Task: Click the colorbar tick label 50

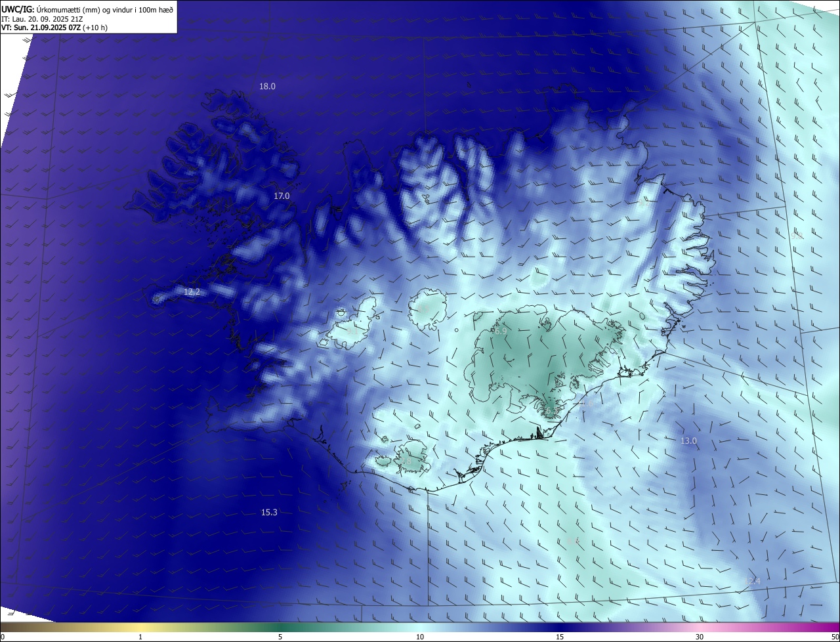Action: 835,637
